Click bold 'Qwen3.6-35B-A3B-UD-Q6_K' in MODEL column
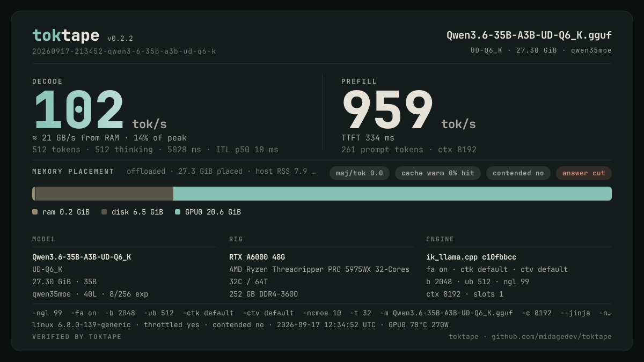This screenshot has width=644, height=362. (82, 257)
